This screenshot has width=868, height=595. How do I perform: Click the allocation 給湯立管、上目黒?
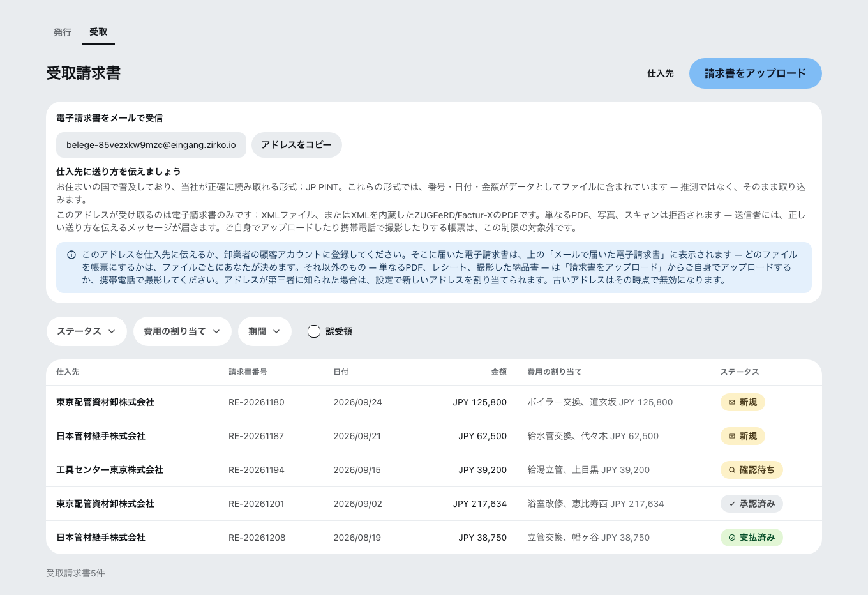tap(563, 470)
